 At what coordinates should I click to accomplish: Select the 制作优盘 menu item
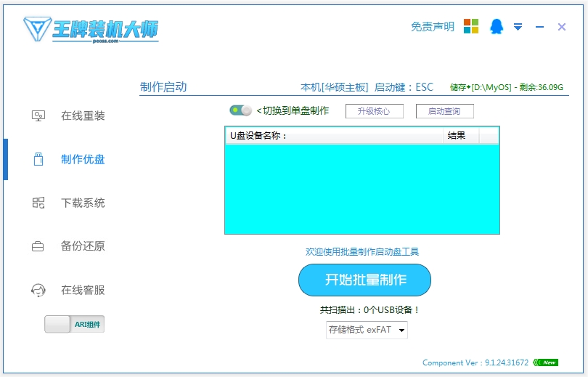(x=83, y=159)
